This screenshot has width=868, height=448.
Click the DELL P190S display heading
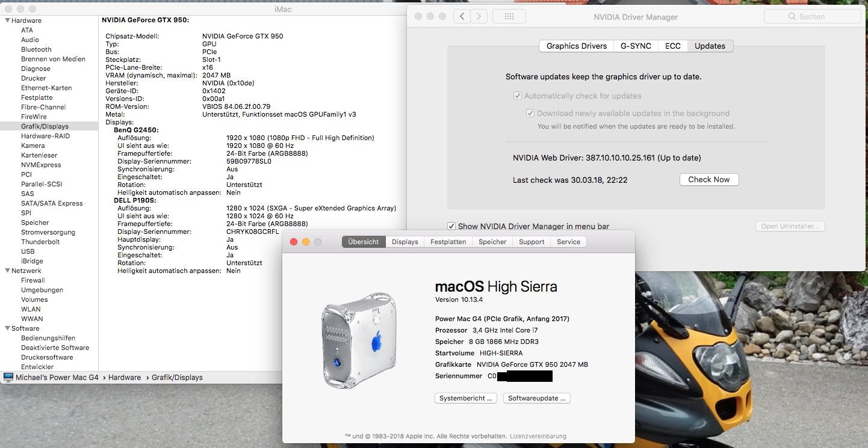tap(135, 200)
